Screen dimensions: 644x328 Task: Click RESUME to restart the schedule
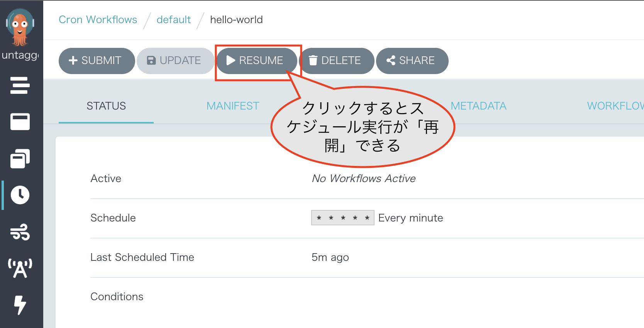click(x=257, y=61)
